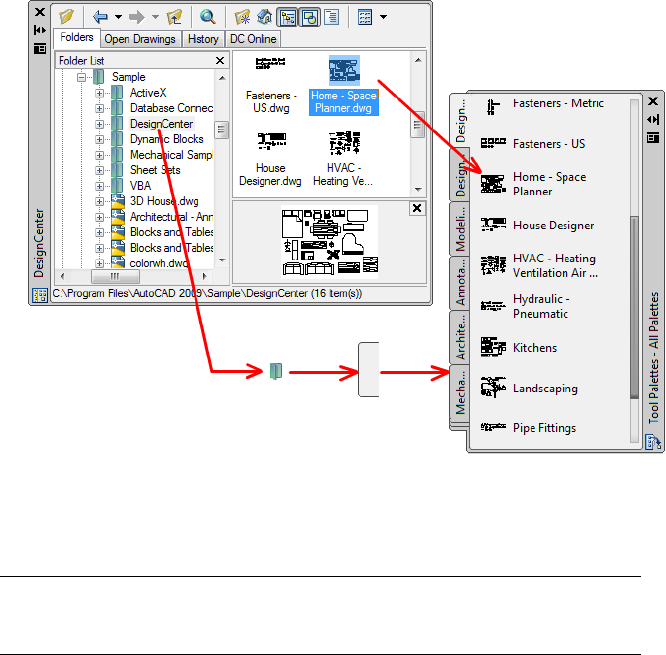666x655 pixels.
Task: Click the DesignCenter auto-hide button
Action: pos(40,30)
